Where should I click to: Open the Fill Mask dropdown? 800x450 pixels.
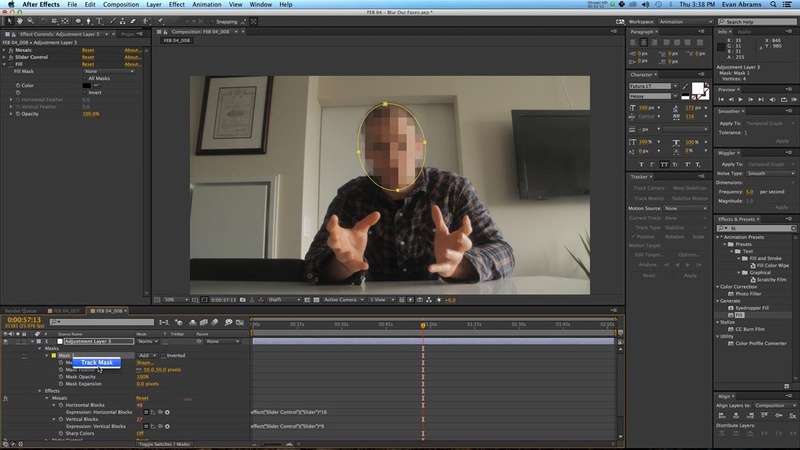pyautogui.click(x=108, y=71)
